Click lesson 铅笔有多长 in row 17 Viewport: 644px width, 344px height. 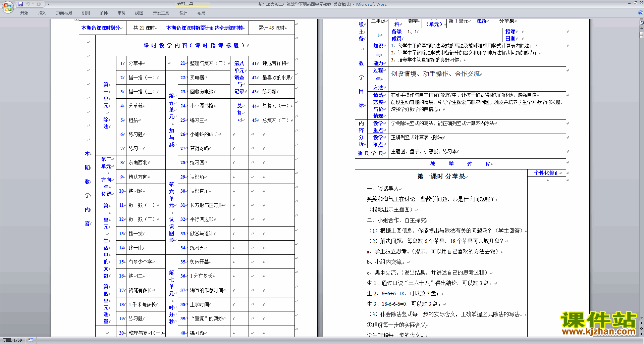coord(141,290)
